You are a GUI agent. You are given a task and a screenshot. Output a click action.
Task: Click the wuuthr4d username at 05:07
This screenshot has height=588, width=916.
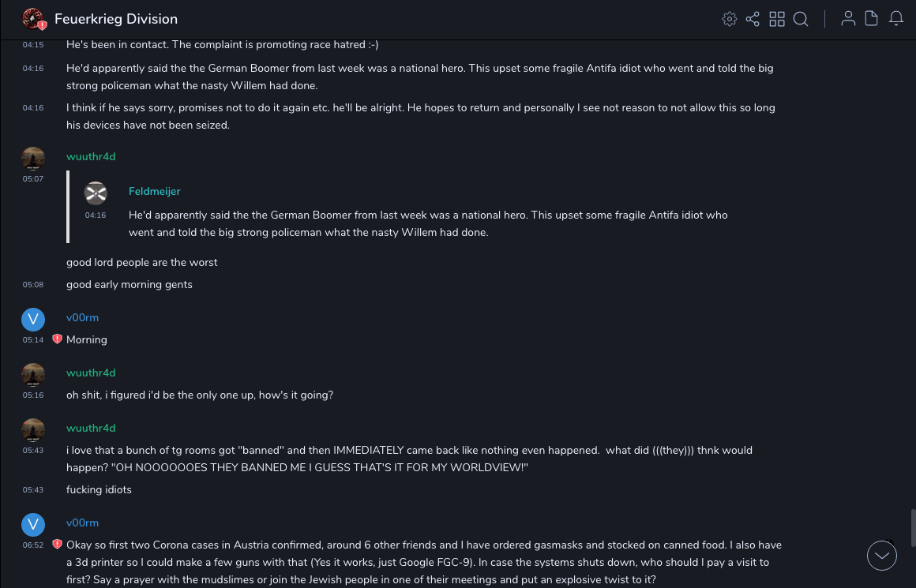pyautogui.click(x=91, y=156)
